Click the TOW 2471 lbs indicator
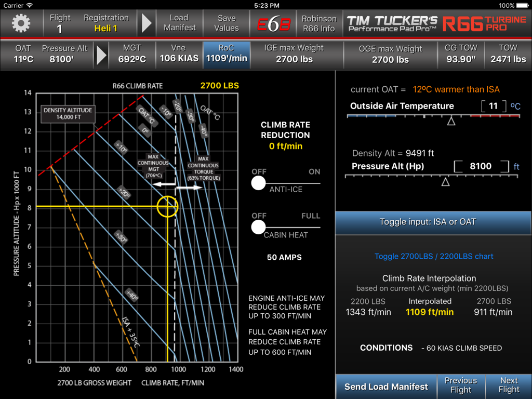This screenshot has height=399, width=532. [x=508, y=55]
